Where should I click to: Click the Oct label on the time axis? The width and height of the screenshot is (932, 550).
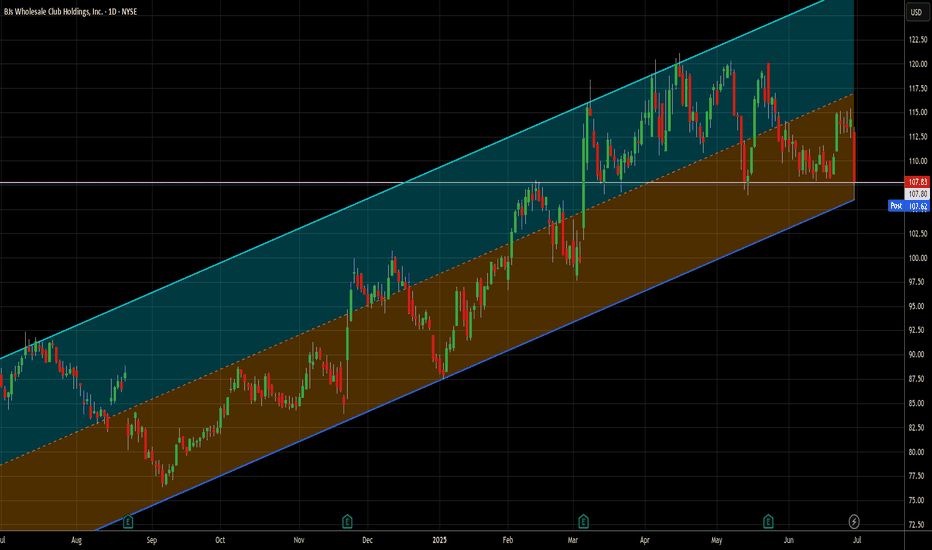point(220,540)
